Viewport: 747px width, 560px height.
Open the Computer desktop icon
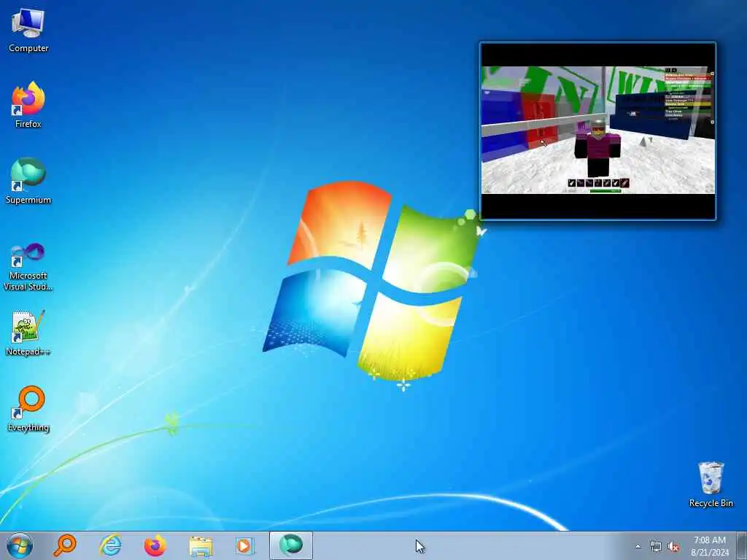tap(28, 29)
